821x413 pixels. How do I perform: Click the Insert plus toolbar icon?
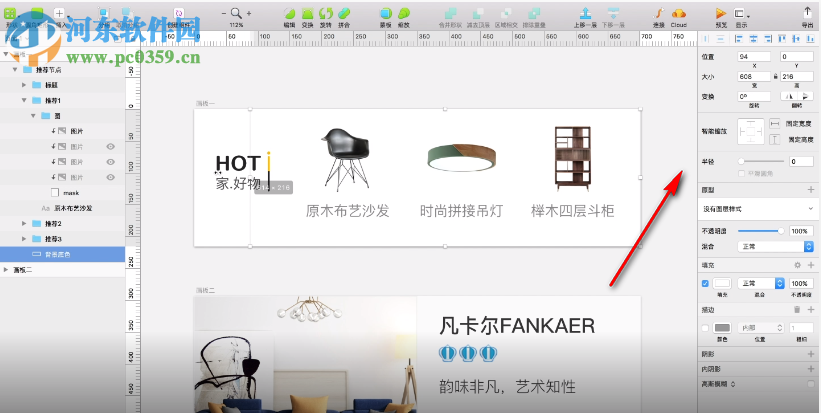(x=59, y=13)
